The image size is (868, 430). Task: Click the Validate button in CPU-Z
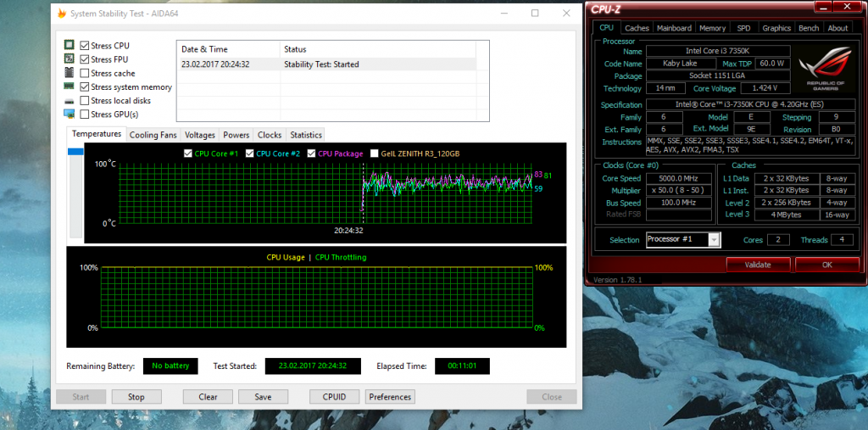click(757, 265)
